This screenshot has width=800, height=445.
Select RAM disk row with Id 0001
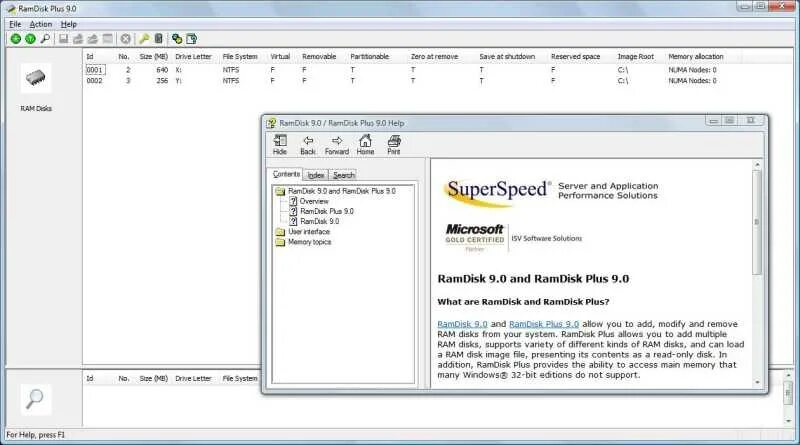pyautogui.click(x=412, y=70)
